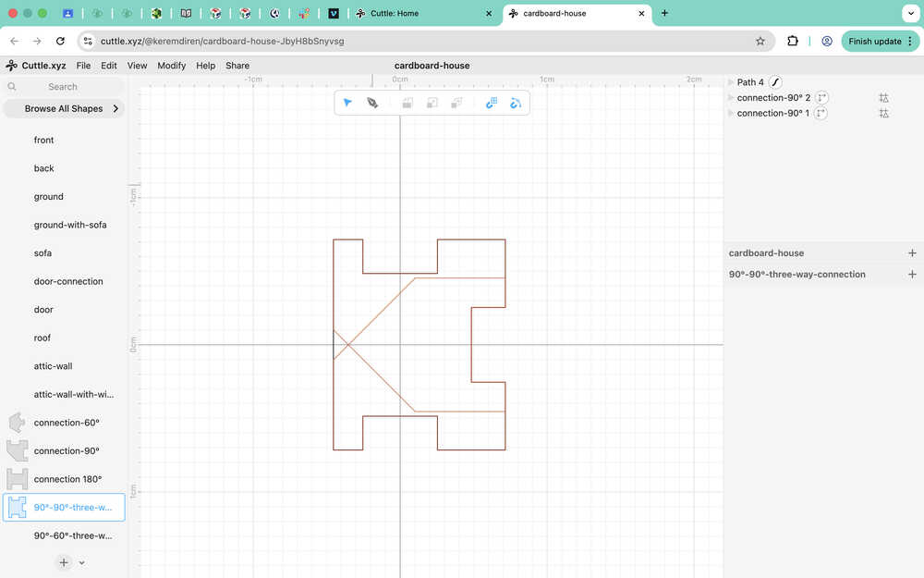Add parameter to cardboard-house section
924x578 pixels.
click(912, 253)
